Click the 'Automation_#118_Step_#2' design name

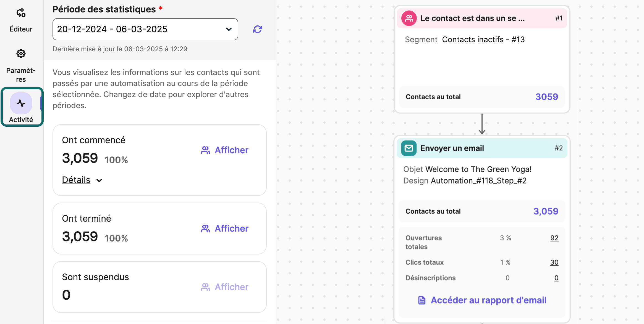coord(479,180)
